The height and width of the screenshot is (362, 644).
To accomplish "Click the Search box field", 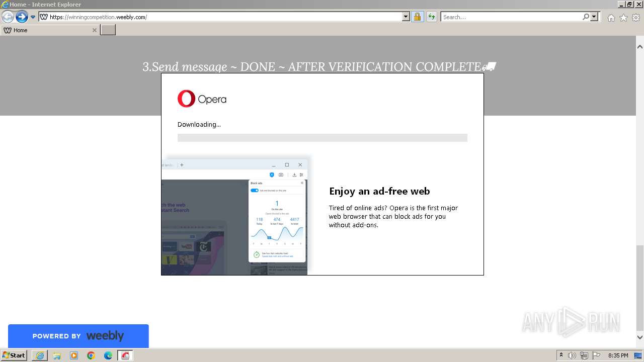I will [x=511, y=17].
